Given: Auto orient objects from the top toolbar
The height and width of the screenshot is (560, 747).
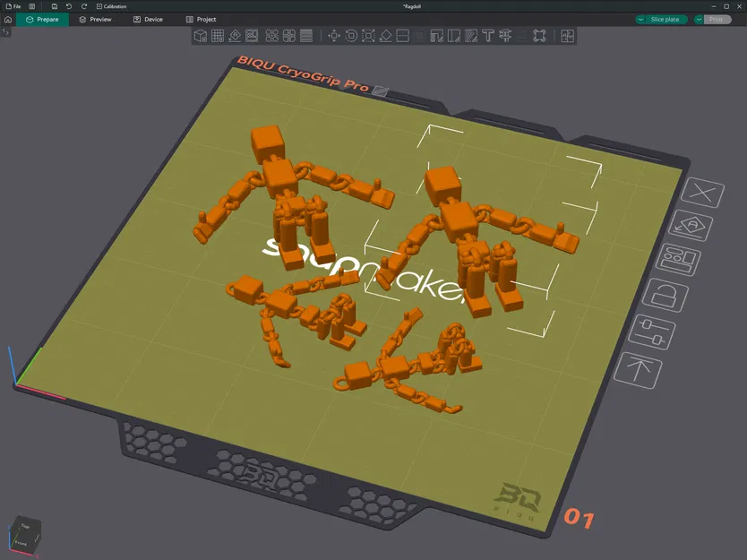Looking at the screenshot, I should (x=235, y=36).
